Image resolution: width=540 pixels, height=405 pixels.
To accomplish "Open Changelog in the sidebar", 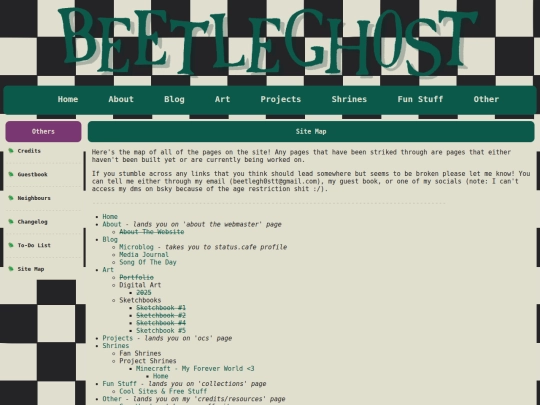I will click(32, 222).
